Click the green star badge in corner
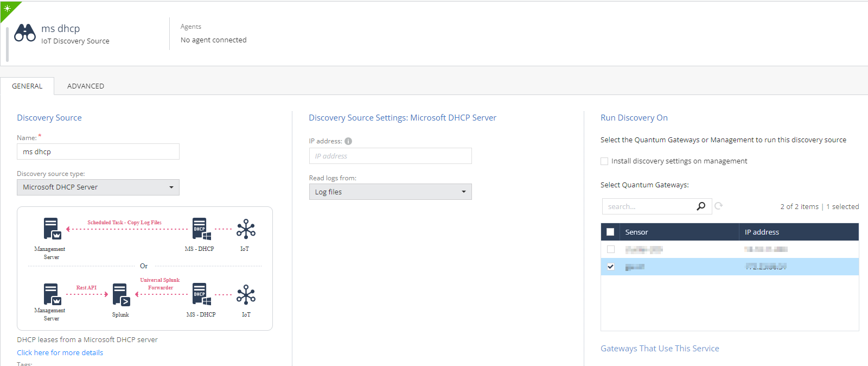Screen dimensions: 868x366 click(x=7, y=9)
